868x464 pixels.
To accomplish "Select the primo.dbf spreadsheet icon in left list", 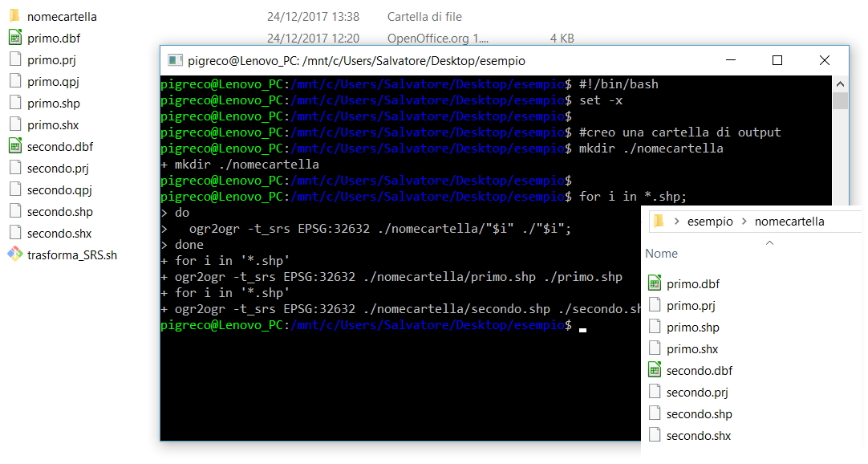I will click(14, 38).
